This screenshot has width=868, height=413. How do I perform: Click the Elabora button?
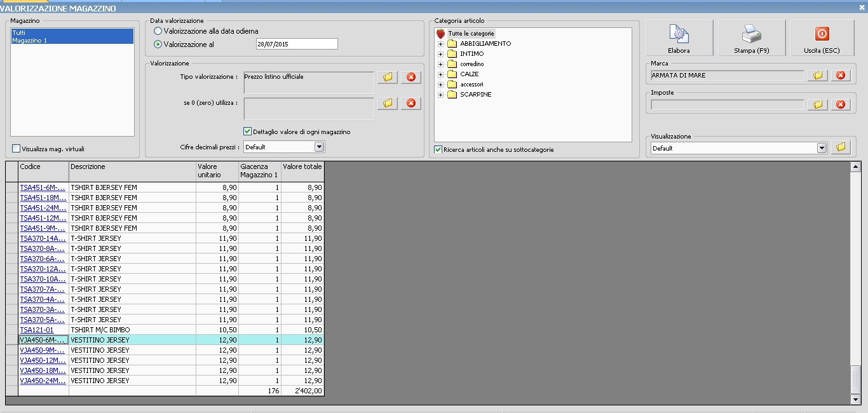point(679,37)
